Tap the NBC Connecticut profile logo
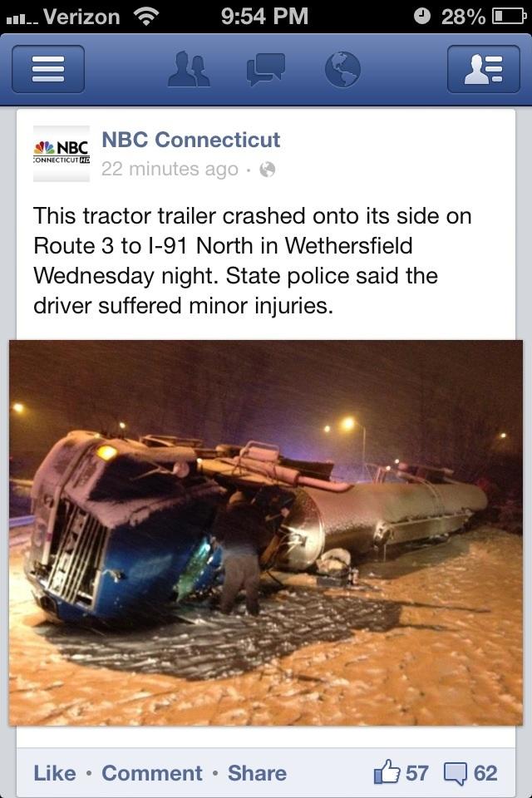The width and height of the screenshot is (532, 798). [x=62, y=153]
